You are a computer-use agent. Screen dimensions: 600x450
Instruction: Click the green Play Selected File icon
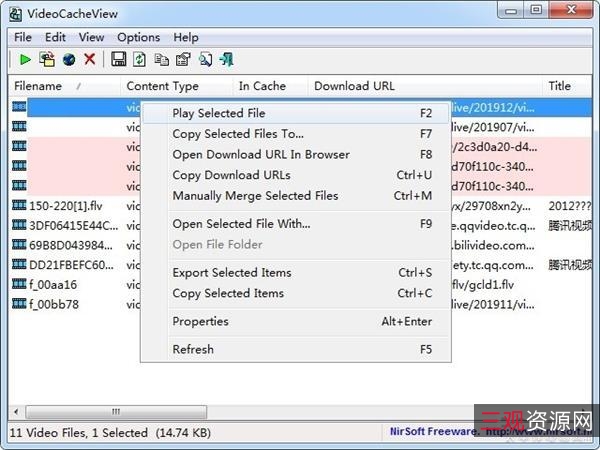point(25,60)
